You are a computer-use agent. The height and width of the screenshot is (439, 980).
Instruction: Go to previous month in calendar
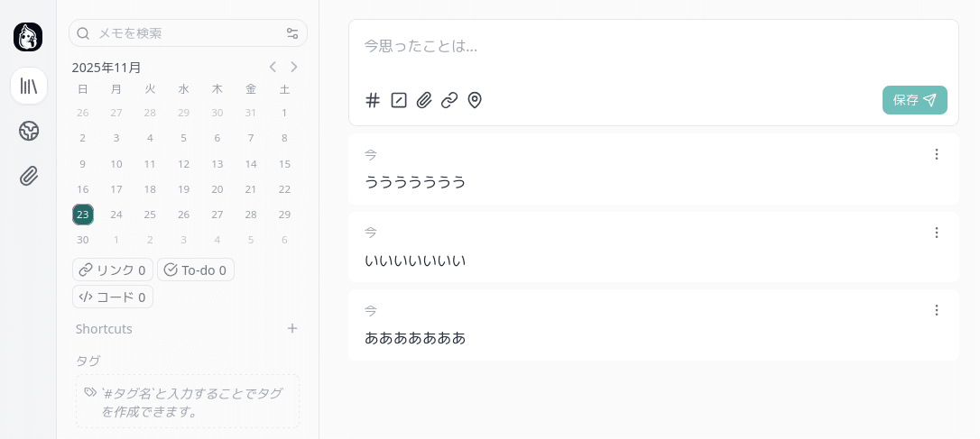pyautogui.click(x=273, y=67)
